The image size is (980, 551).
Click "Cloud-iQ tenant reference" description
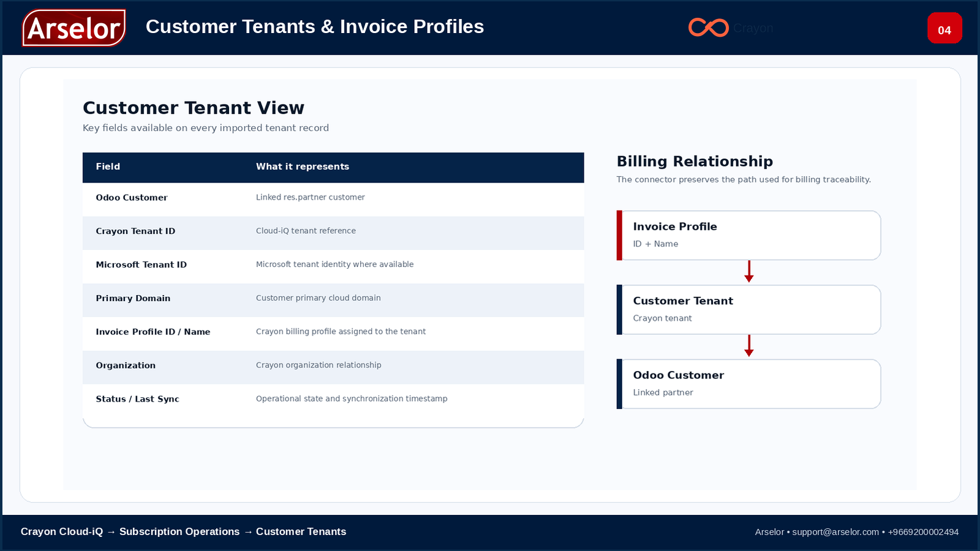306,231
